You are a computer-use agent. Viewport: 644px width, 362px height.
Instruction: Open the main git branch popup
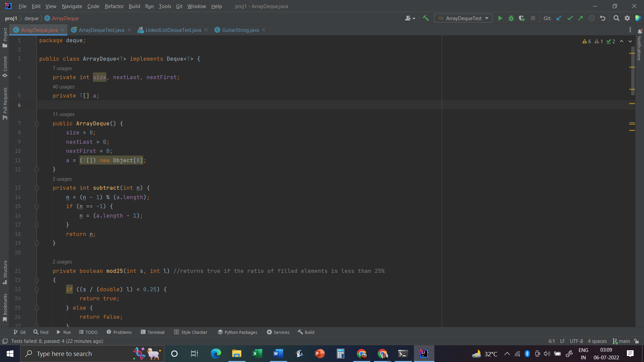click(621, 341)
